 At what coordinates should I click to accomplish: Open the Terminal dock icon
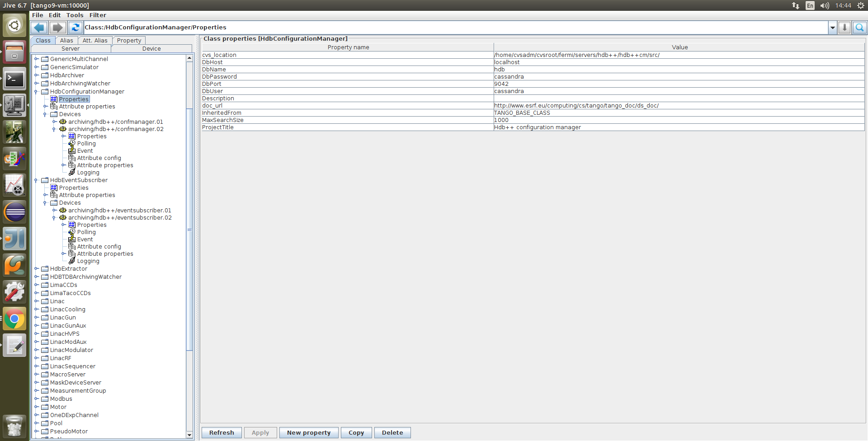tap(14, 79)
